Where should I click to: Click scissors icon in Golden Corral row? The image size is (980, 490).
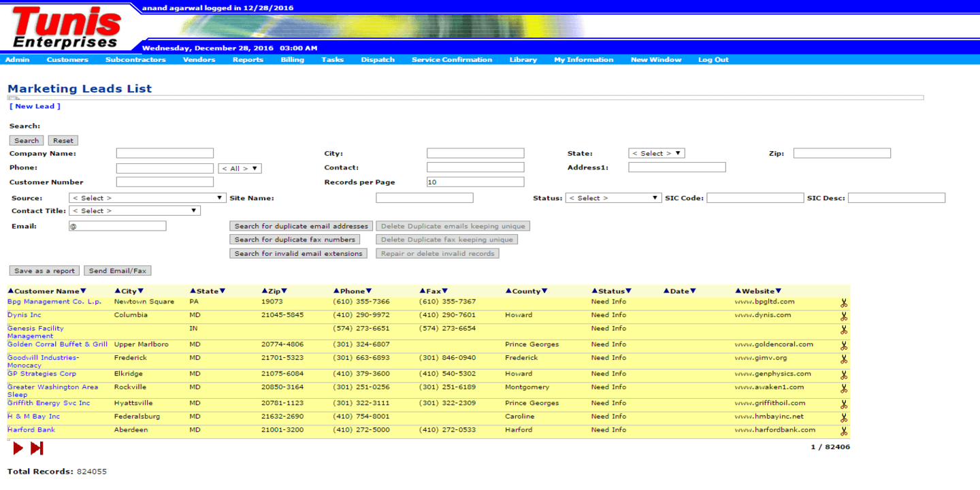[844, 347]
